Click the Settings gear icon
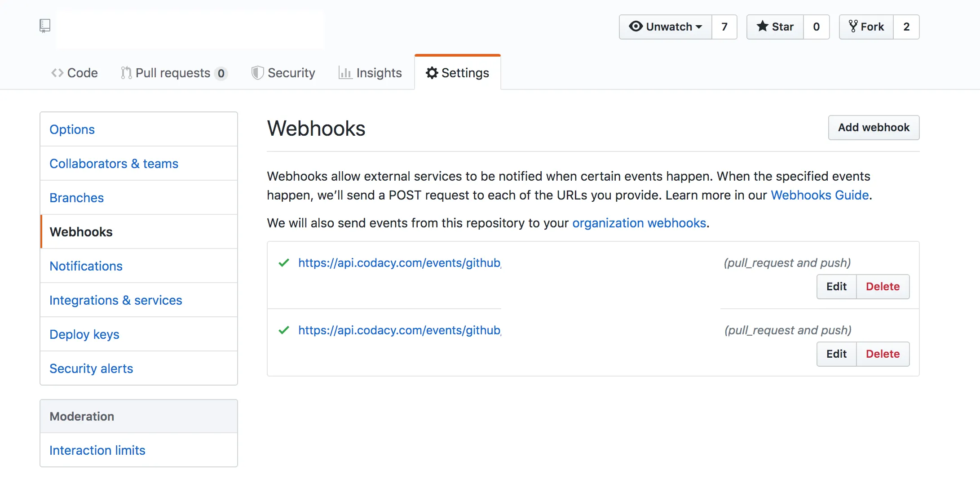This screenshot has height=497, width=980. click(432, 73)
